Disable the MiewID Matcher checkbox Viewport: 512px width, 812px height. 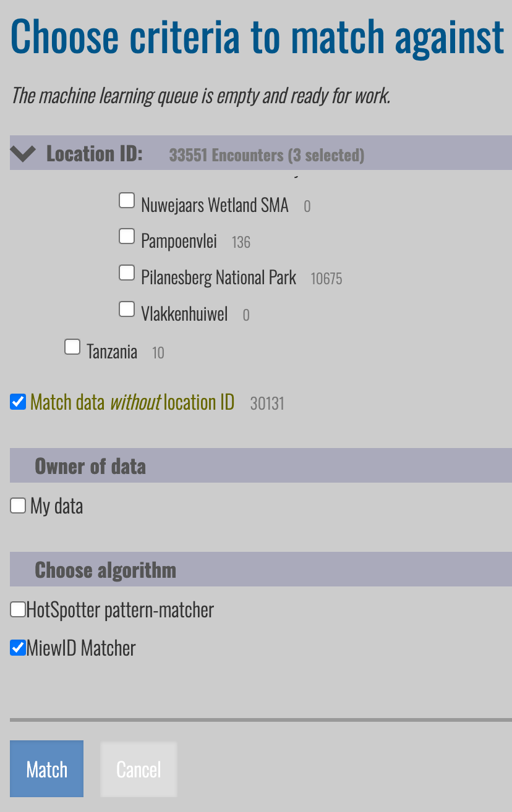point(18,648)
